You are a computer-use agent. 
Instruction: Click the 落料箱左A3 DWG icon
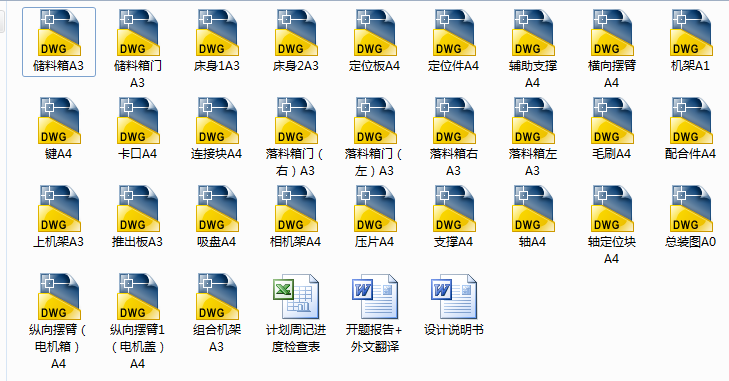[x=533, y=120]
